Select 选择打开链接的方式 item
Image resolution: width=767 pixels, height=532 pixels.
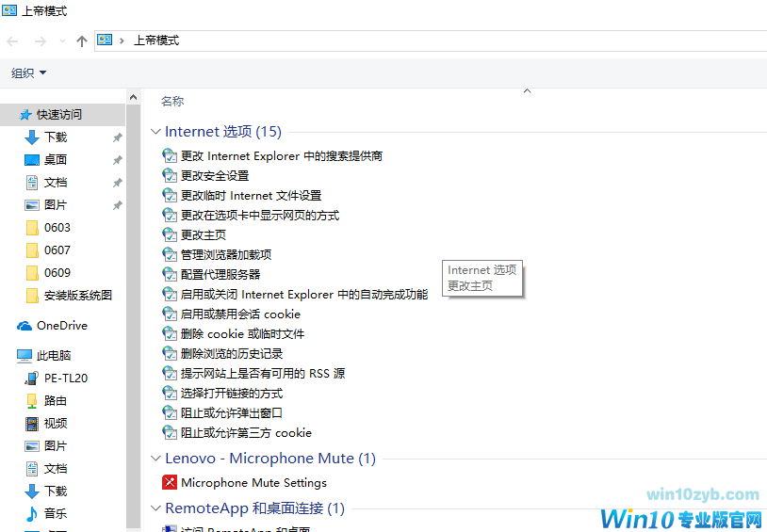point(232,394)
